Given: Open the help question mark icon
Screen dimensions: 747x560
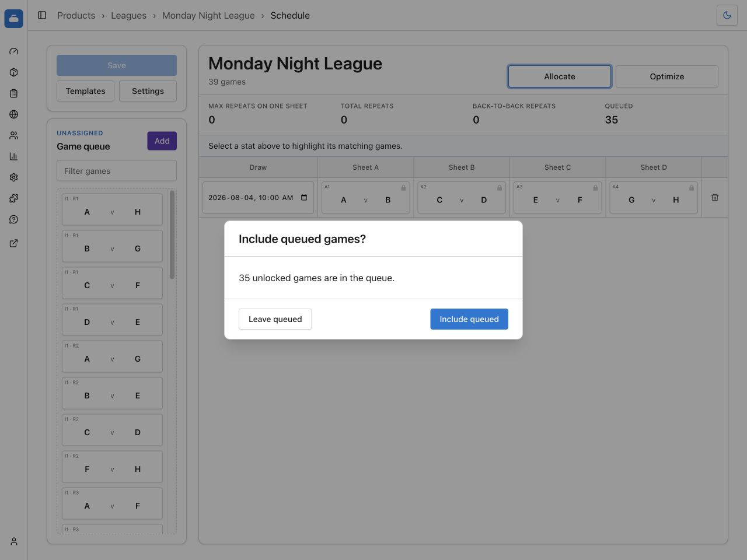Looking at the screenshot, I should coord(14,219).
